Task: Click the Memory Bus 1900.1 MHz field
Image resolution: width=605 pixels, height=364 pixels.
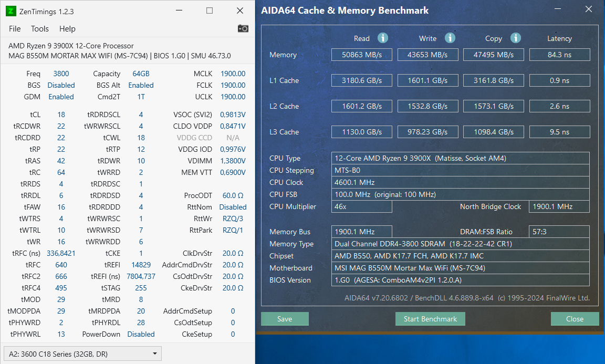Action: click(x=361, y=232)
